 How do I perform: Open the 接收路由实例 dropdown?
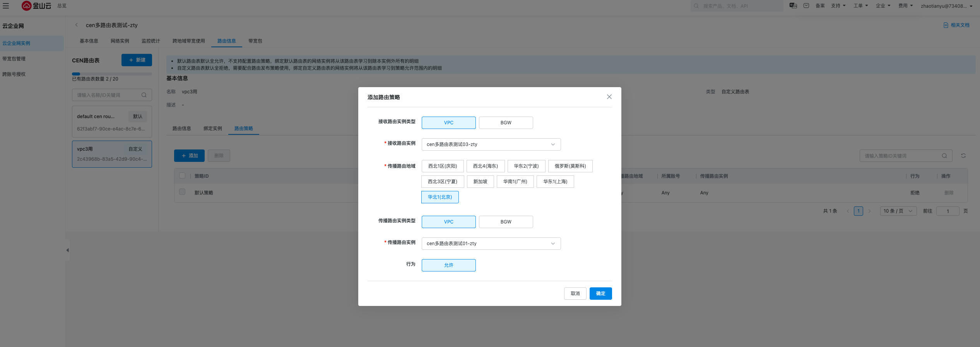coord(491,144)
